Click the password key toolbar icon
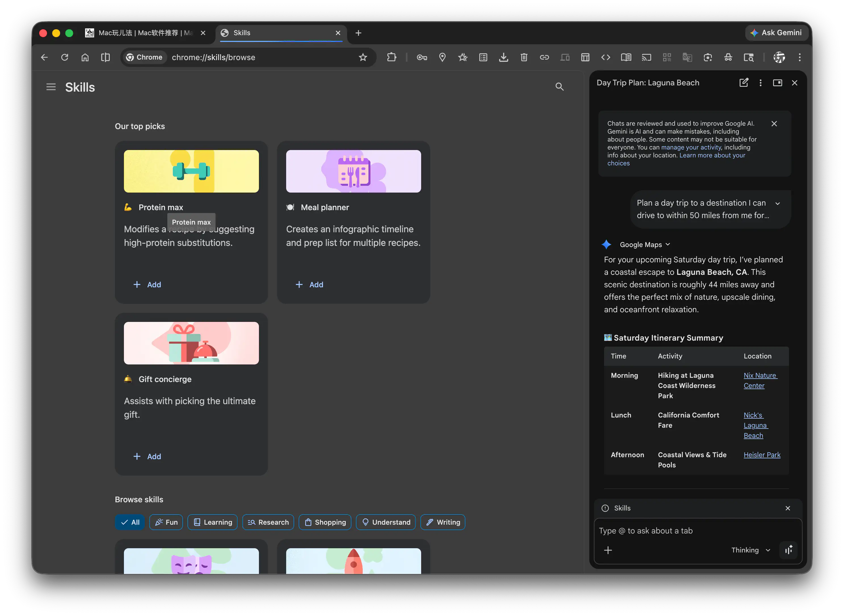Screen dimensions: 844x616 422,57
